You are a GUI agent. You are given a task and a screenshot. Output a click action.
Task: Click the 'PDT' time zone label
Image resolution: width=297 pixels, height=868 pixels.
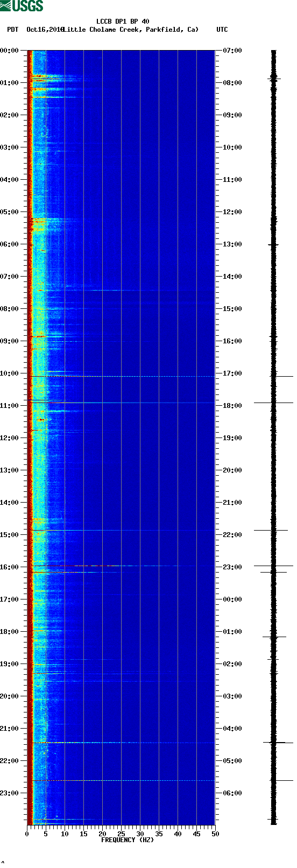point(12,30)
